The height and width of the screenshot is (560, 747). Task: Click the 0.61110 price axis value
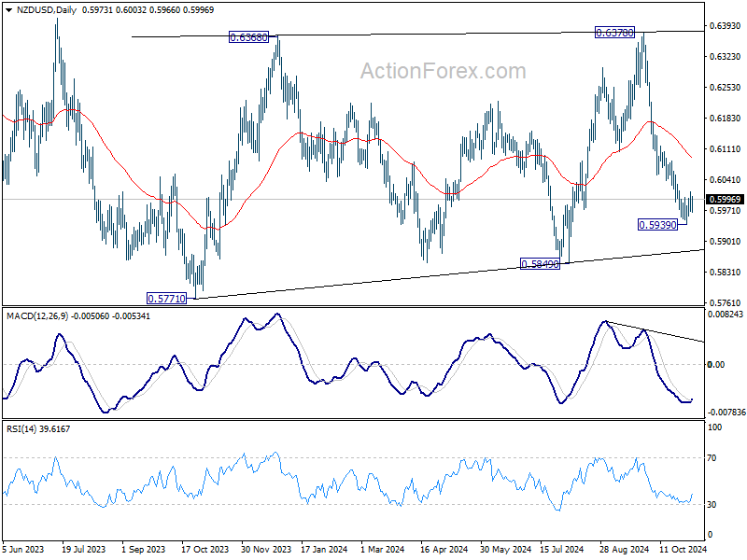726,149
